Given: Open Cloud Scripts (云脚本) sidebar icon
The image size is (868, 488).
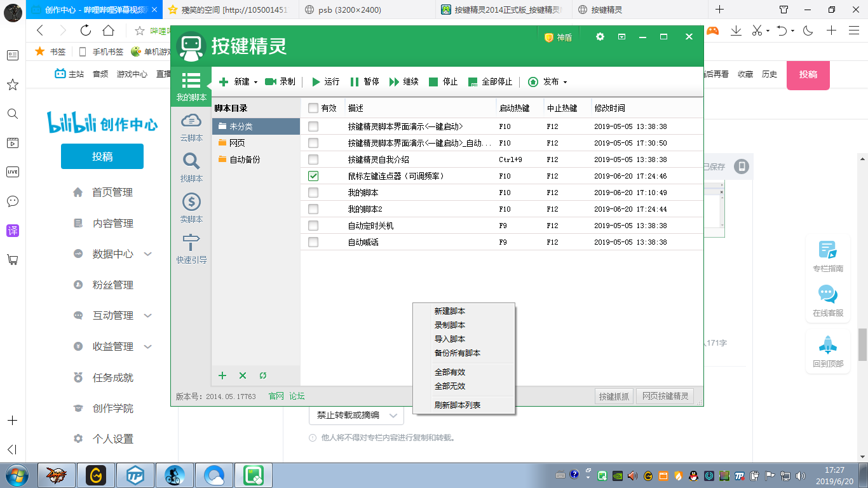Looking at the screenshot, I should tap(191, 126).
